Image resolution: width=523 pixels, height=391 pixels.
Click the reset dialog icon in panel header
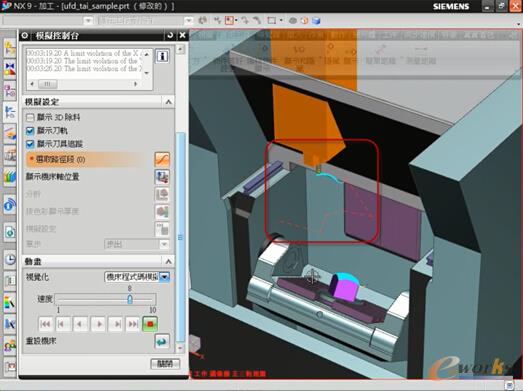click(x=170, y=35)
